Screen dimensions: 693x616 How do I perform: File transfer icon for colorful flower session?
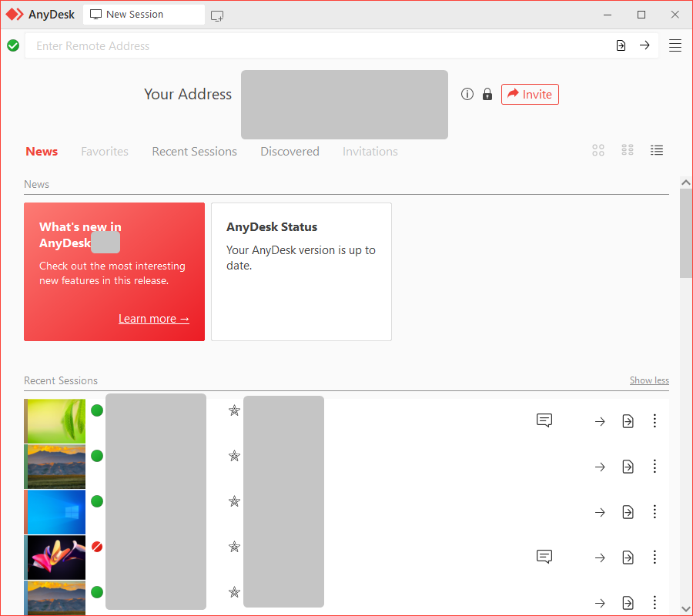(628, 557)
